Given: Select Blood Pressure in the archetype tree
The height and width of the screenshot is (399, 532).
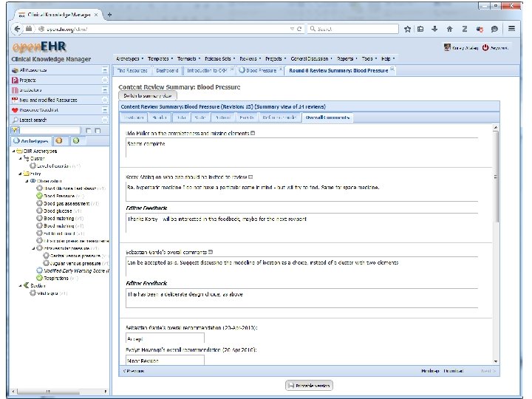Looking at the screenshot, I should point(59,196).
